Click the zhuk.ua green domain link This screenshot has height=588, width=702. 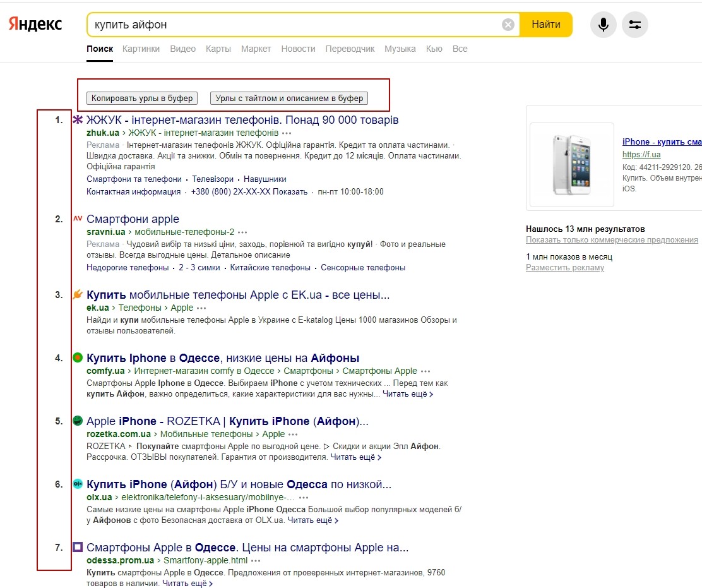coord(102,133)
